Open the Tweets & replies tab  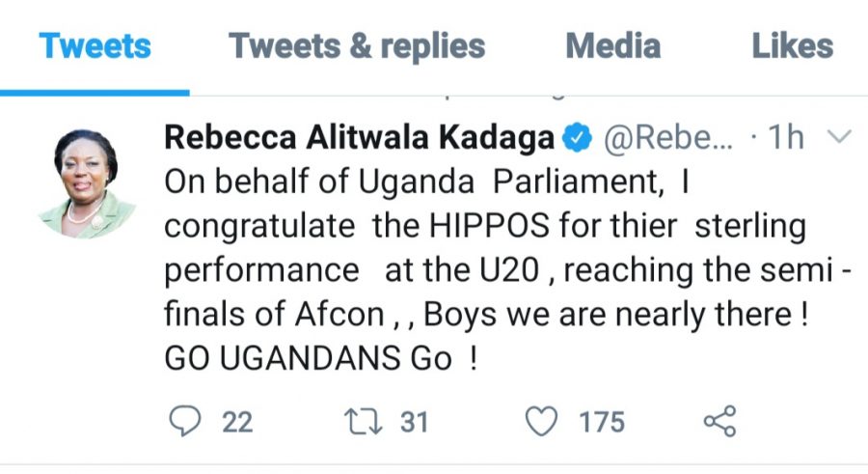pos(357,46)
